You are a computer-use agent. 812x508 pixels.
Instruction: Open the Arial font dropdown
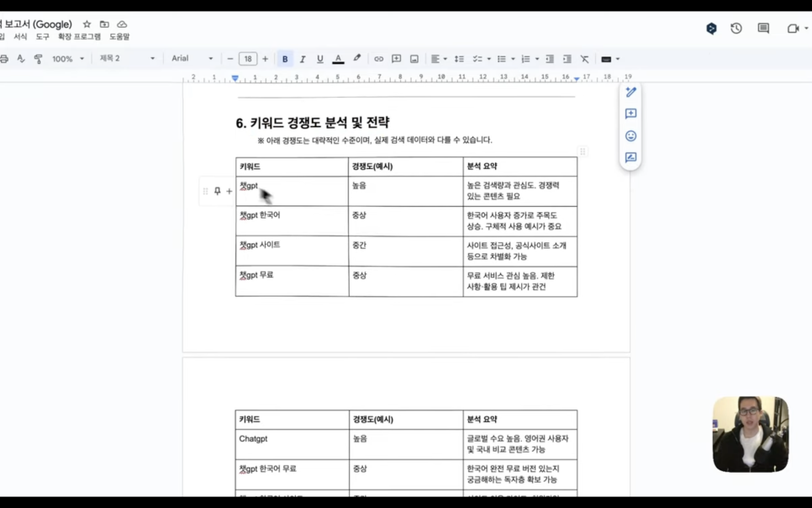(192, 59)
